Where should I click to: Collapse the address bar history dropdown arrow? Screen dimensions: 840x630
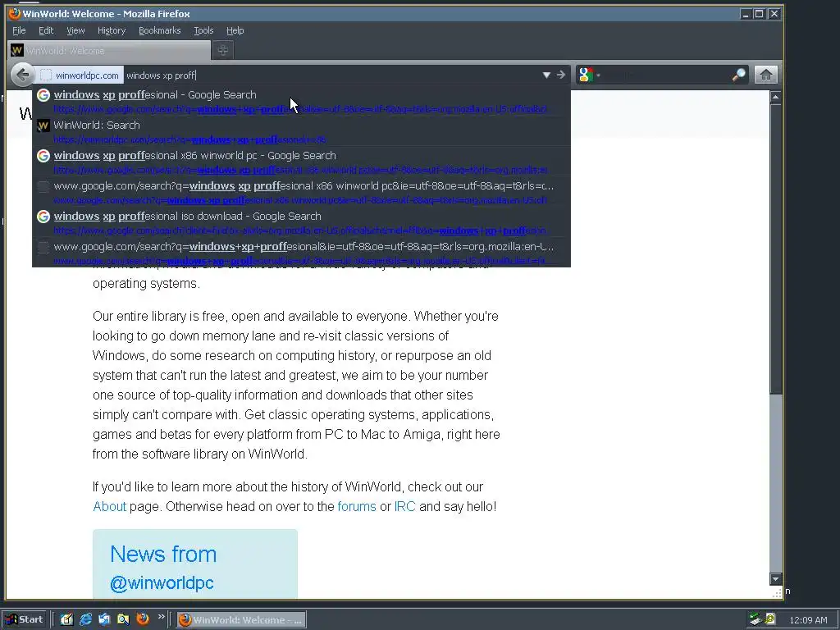coord(546,75)
